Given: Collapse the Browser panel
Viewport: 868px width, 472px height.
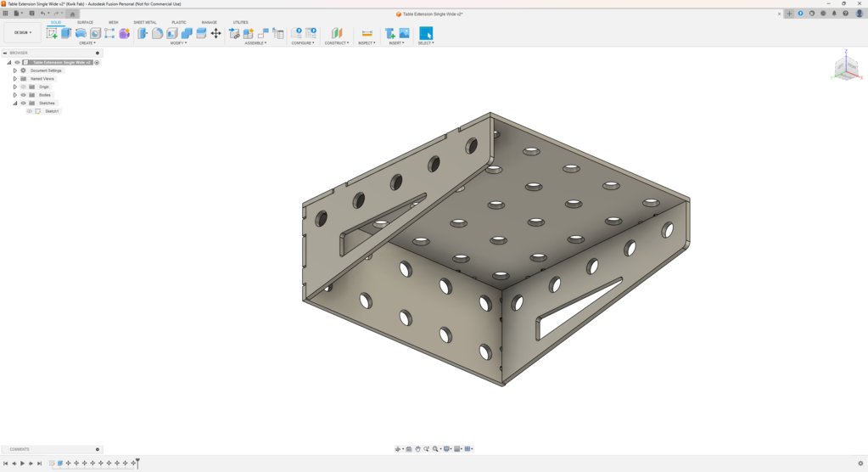Looking at the screenshot, I should pos(5,53).
